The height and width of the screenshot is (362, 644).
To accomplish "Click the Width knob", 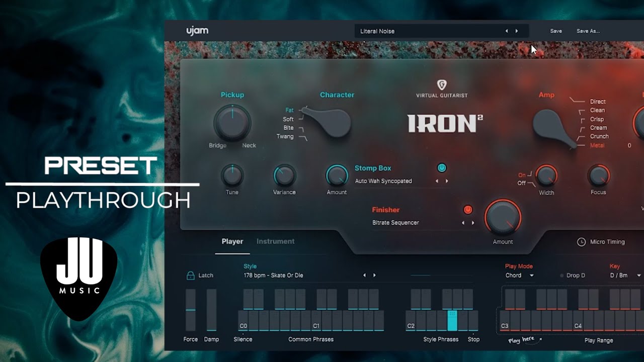I will pos(546,176).
